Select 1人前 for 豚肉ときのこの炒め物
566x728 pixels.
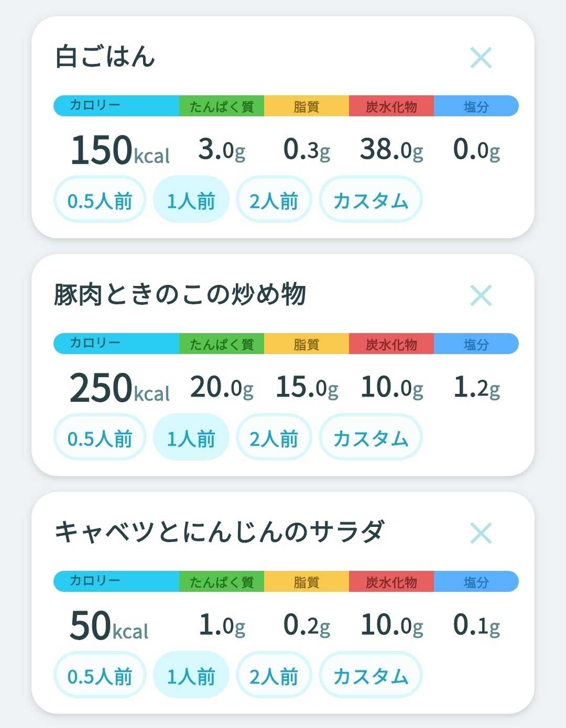pos(191,437)
